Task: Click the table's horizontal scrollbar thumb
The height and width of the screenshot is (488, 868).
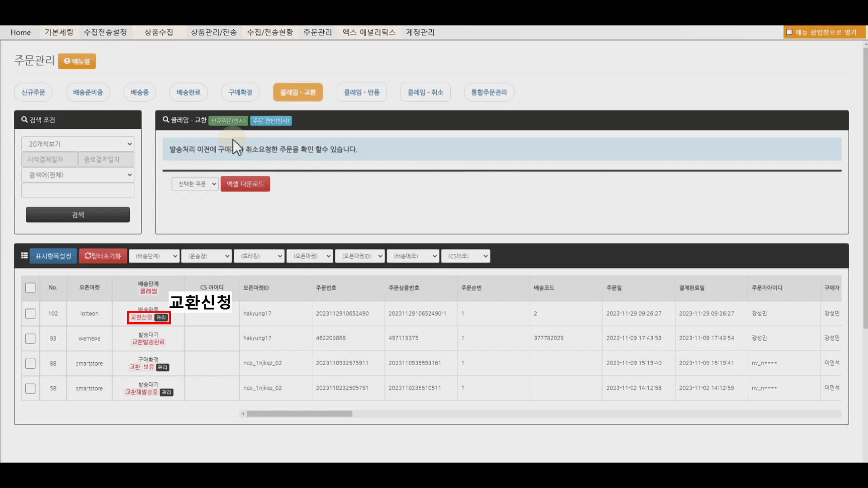Action: (x=299, y=414)
